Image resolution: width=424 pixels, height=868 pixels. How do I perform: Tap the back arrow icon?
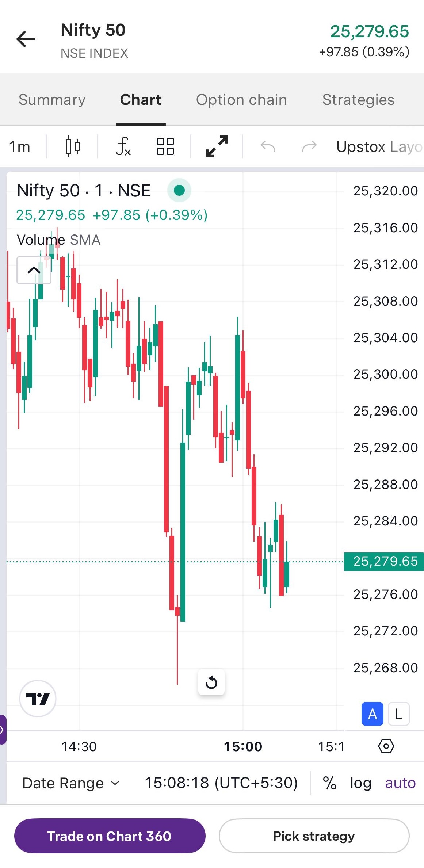coord(26,39)
